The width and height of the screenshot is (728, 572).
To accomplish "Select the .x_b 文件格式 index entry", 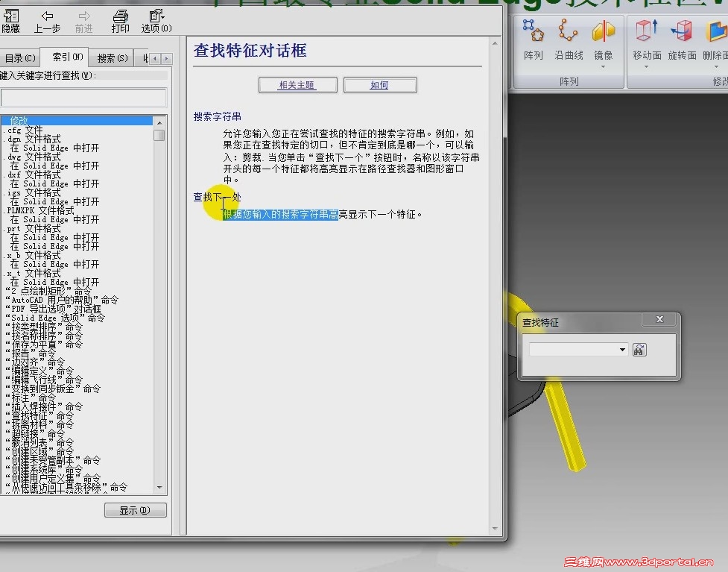I will (33, 255).
